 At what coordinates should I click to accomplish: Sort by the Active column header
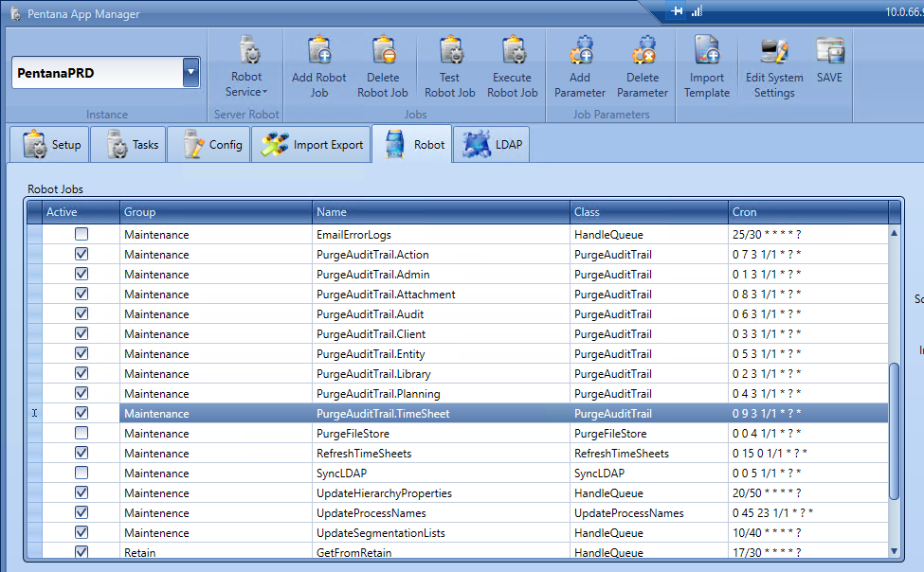(x=82, y=212)
